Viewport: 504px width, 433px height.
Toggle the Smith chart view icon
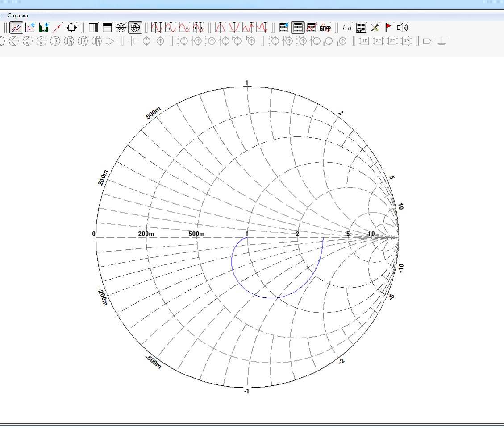click(135, 28)
